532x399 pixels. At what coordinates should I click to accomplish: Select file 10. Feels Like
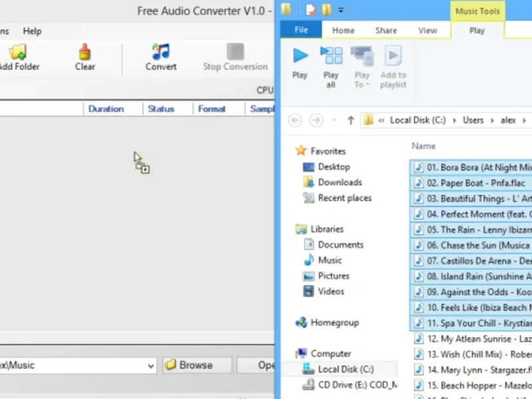(471, 308)
